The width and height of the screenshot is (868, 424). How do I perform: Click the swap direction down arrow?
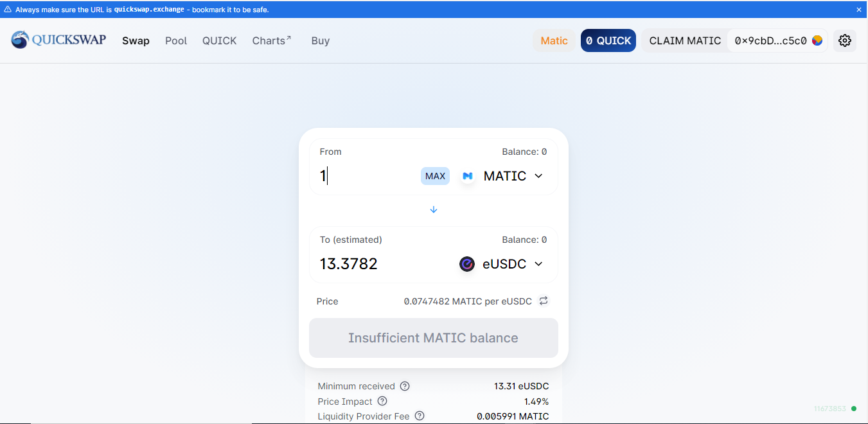(434, 209)
